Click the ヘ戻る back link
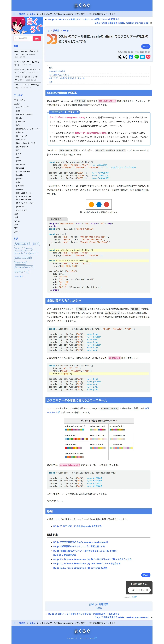This screenshot has width=164, height=644. coord(99,608)
